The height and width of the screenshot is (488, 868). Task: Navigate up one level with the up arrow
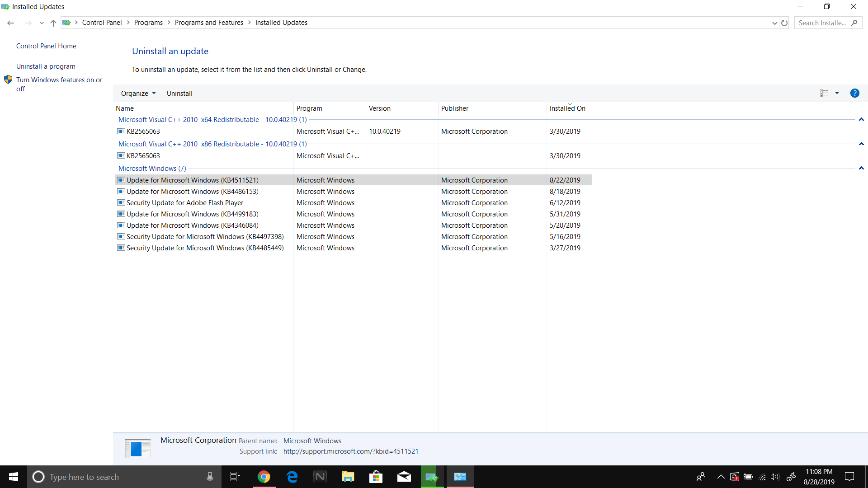pos(53,23)
